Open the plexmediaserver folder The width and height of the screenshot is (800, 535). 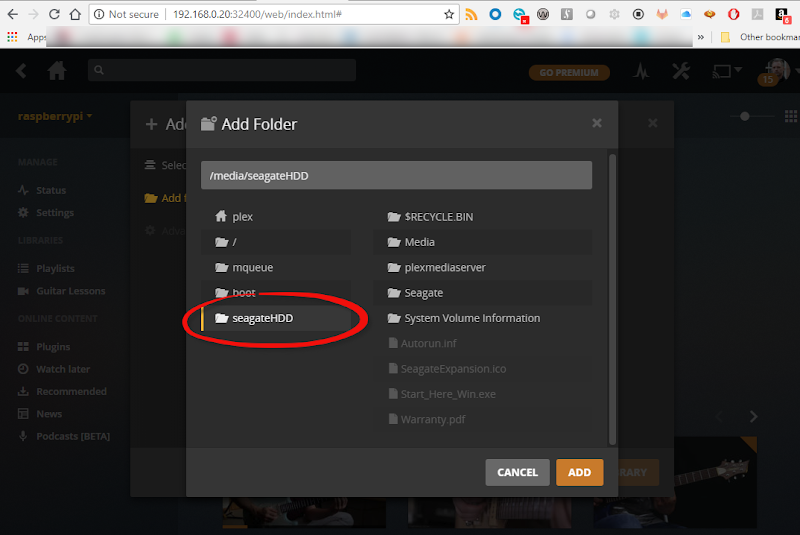[x=483, y=267]
